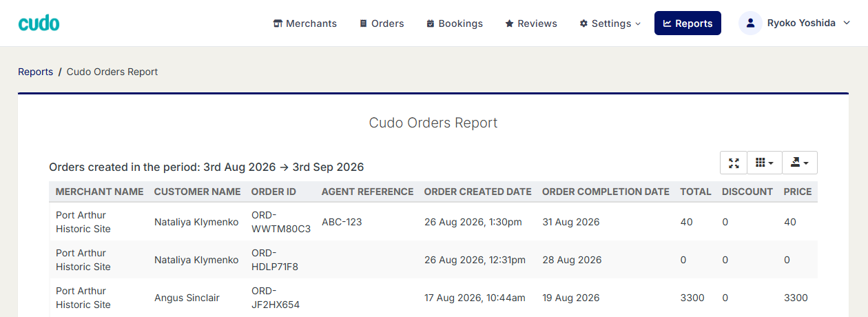Sort by Price column header
The width and height of the screenshot is (868, 317).
[798, 192]
